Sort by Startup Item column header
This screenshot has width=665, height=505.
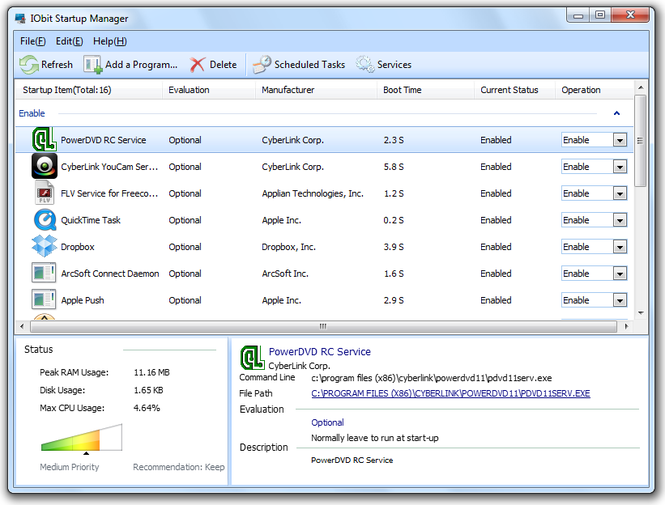(x=89, y=90)
